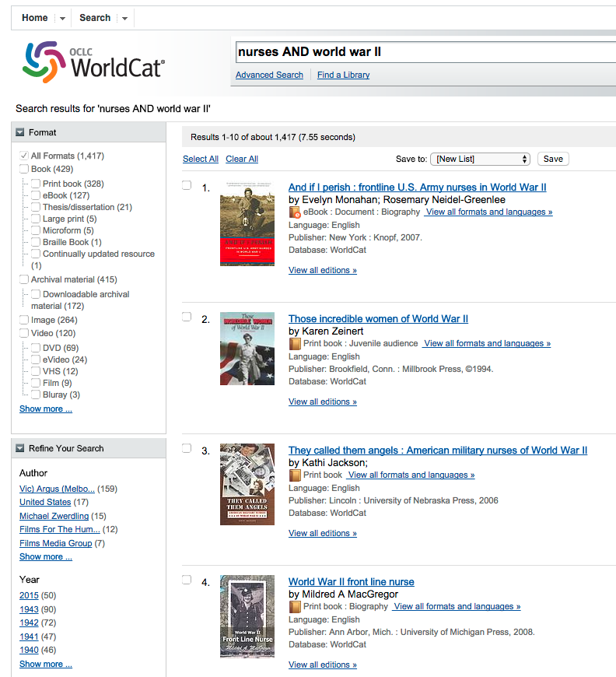Open the Save to New List dropdown
Screen dimensions: 616x677
pyautogui.click(x=481, y=159)
